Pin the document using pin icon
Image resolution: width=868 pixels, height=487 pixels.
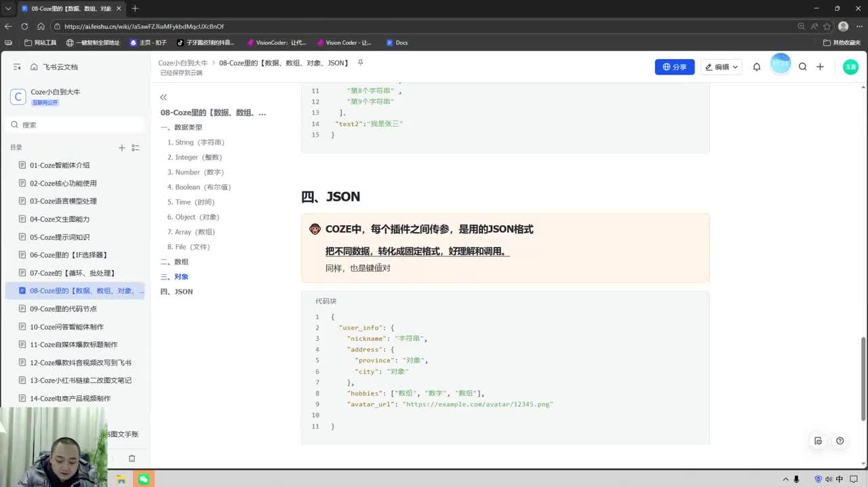(x=361, y=62)
